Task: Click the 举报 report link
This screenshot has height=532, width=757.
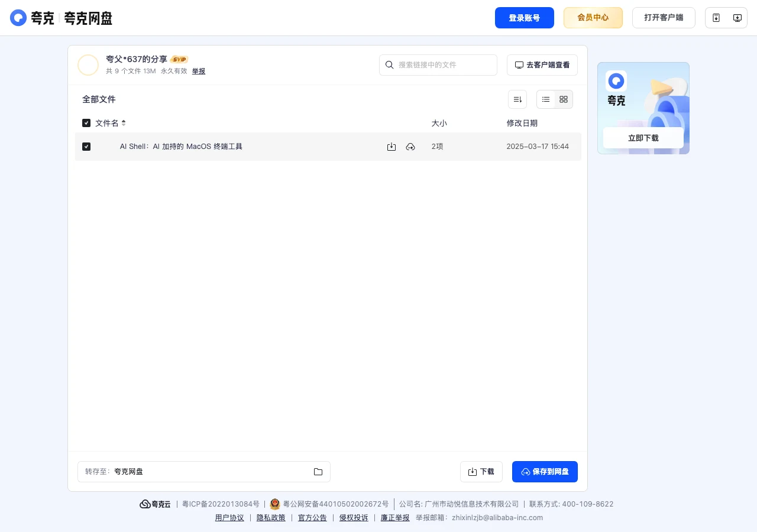Action: 199,71
